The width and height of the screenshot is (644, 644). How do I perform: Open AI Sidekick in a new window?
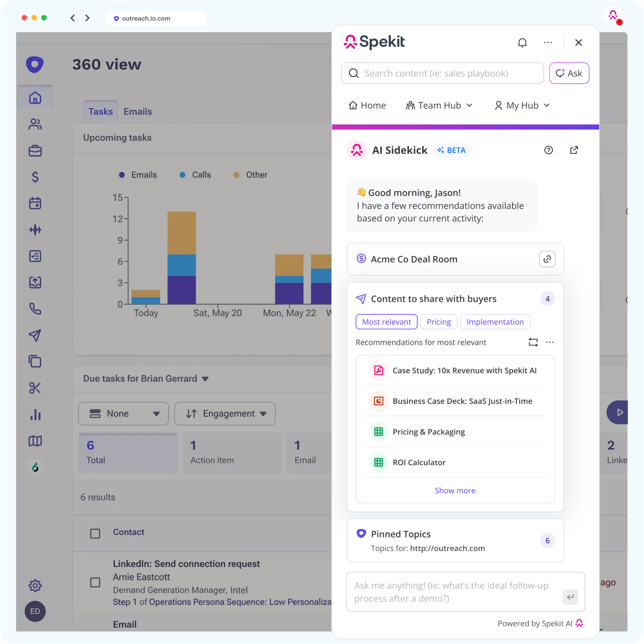pyautogui.click(x=574, y=150)
